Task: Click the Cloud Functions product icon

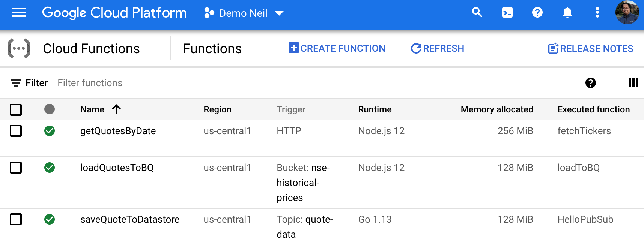Action: 19,48
